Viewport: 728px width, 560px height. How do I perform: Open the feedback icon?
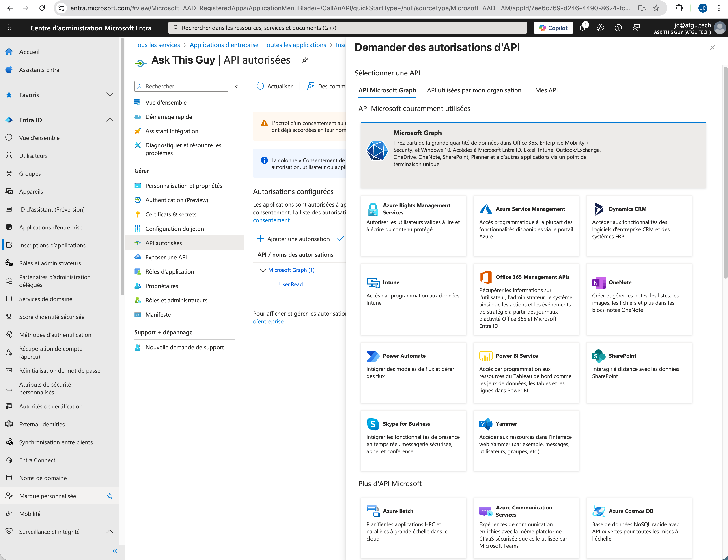tap(636, 28)
